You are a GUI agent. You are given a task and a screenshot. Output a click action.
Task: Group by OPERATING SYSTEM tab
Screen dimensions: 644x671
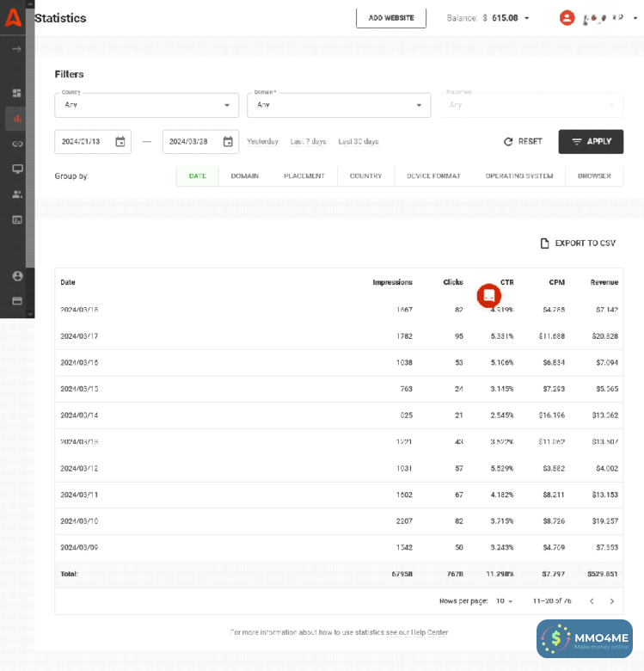pyautogui.click(x=519, y=175)
